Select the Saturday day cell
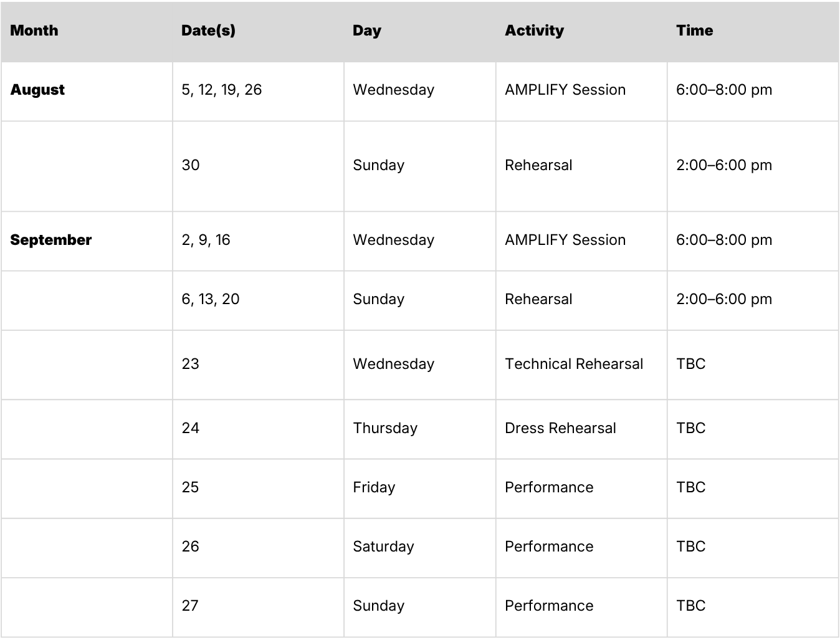Viewport: 840px width, 640px height. pos(420,547)
